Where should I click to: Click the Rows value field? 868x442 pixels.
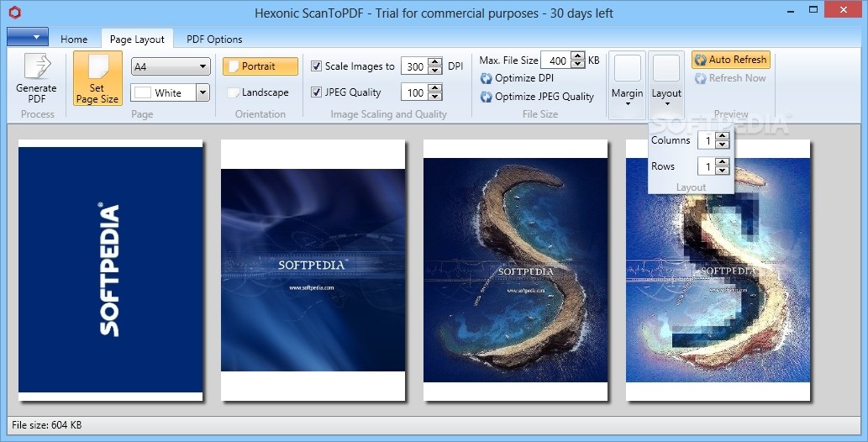[707, 166]
